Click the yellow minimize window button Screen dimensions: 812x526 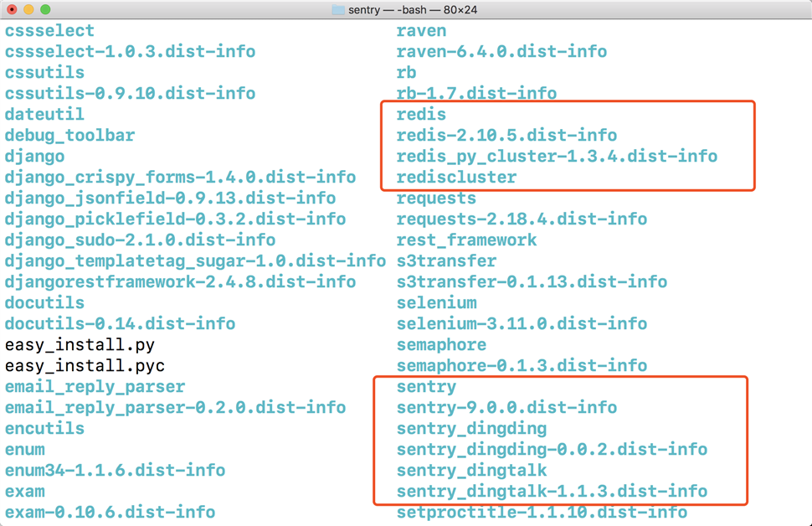(x=28, y=9)
